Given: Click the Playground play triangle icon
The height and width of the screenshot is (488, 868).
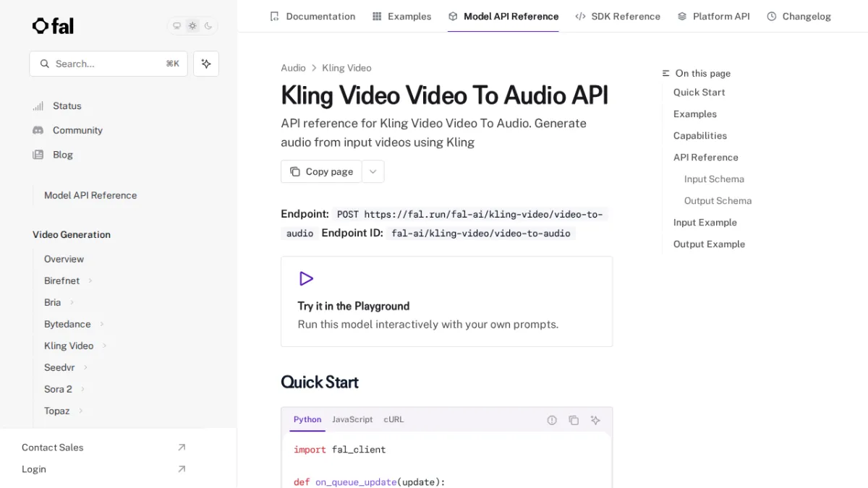Looking at the screenshot, I should [x=306, y=278].
